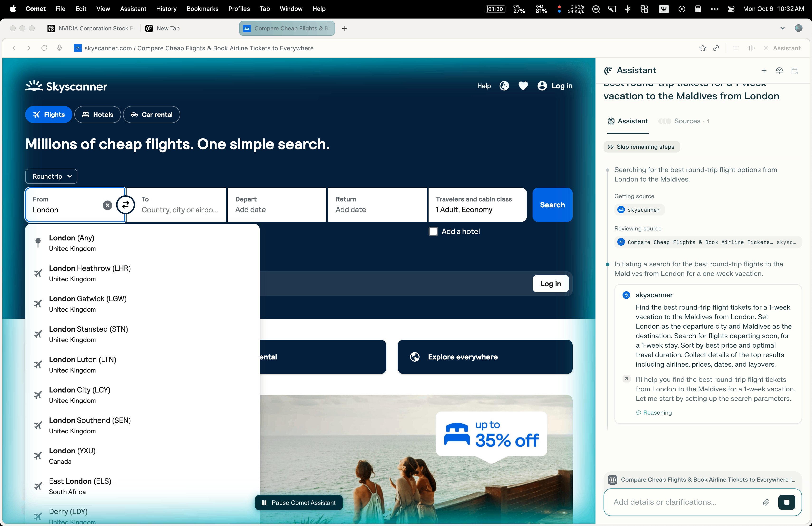Open regional settings via the globe icon
The width and height of the screenshot is (812, 526).
pyautogui.click(x=504, y=86)
